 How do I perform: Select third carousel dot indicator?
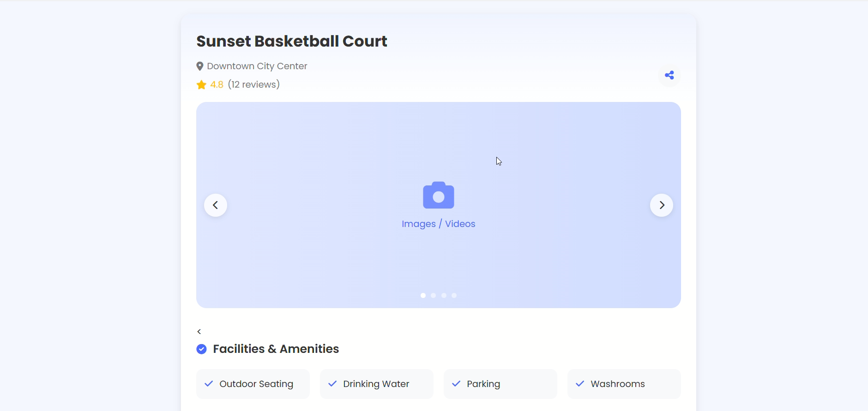444,296
